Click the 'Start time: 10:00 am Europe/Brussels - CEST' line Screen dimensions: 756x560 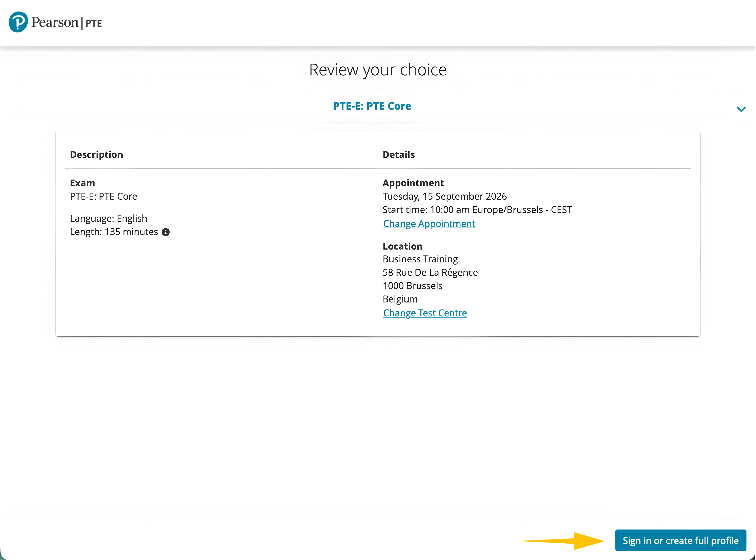477,210
